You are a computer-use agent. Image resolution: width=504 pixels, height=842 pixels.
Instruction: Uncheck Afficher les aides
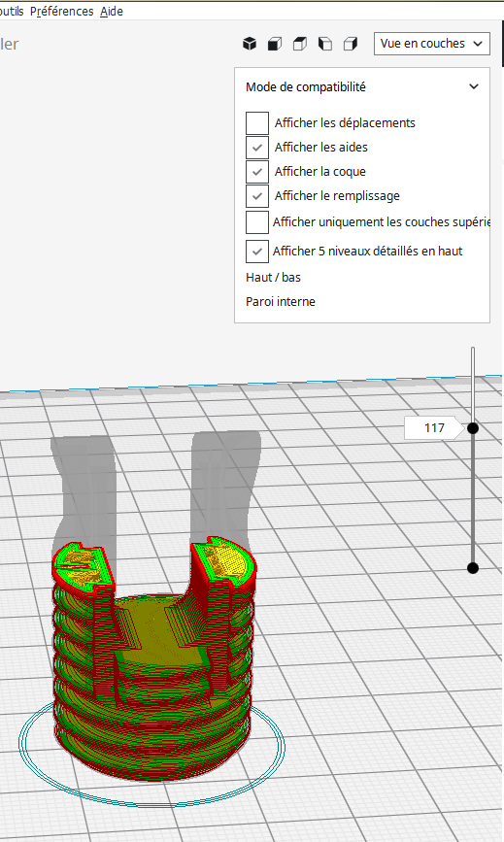pyautogui.click(x=257, y=148)
